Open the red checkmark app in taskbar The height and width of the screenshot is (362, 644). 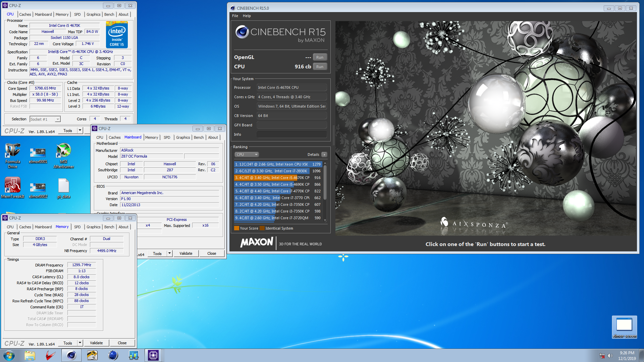point(51,355)
